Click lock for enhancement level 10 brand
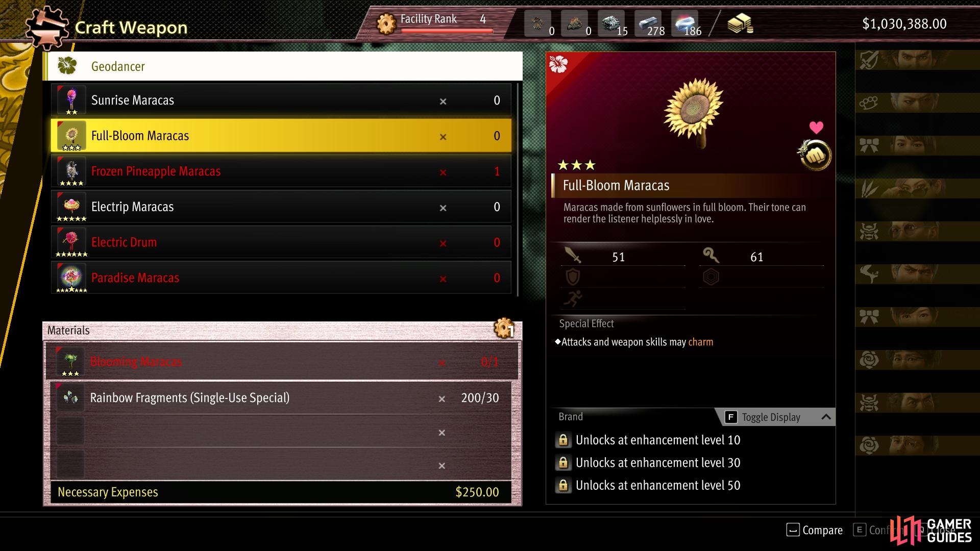Screen dimensions: 980x551 coord(563,440)
